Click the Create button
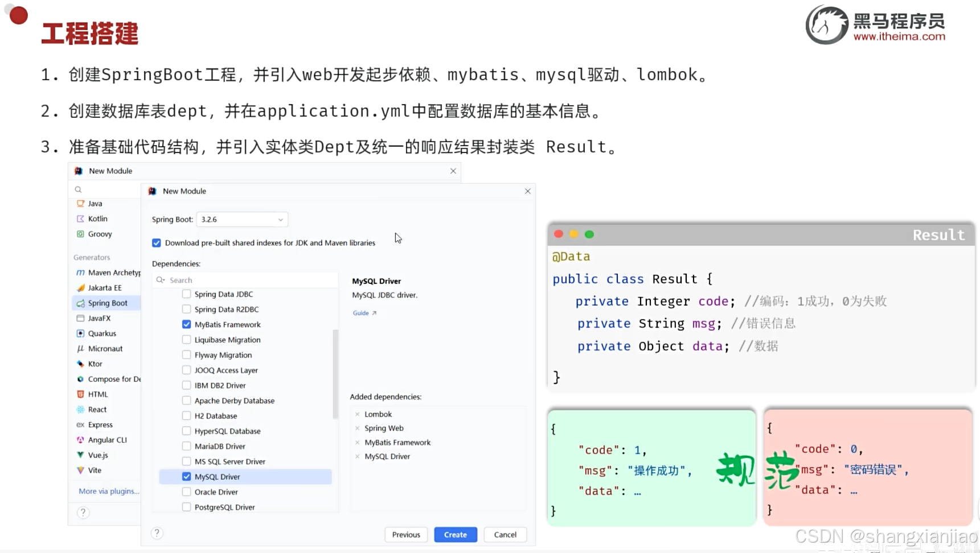The width and height of the screenshot is (980, 553). [456, 535]
